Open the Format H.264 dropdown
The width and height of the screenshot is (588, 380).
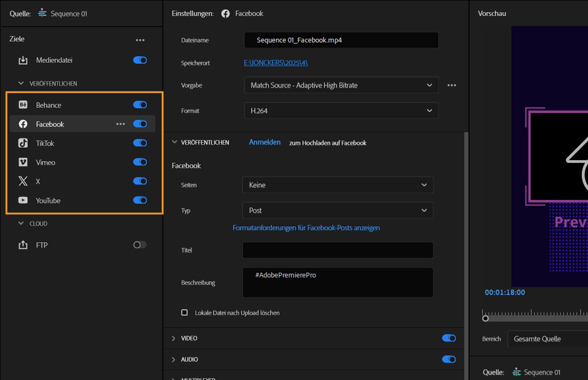341,111
